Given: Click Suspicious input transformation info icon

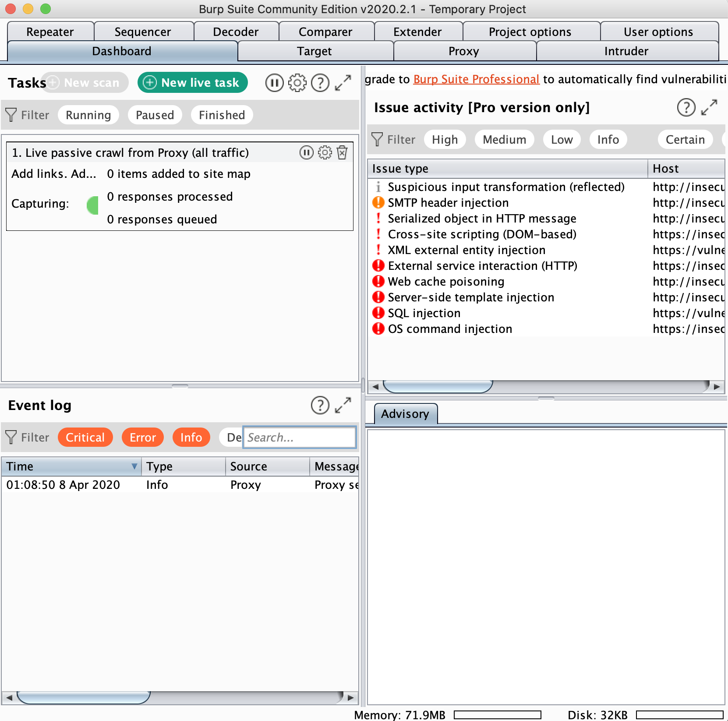Looking at the screenshot, I should (378, 187).
